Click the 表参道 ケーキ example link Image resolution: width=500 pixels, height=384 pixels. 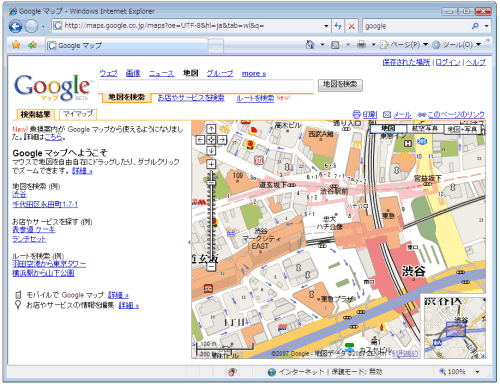click(34, 229)
